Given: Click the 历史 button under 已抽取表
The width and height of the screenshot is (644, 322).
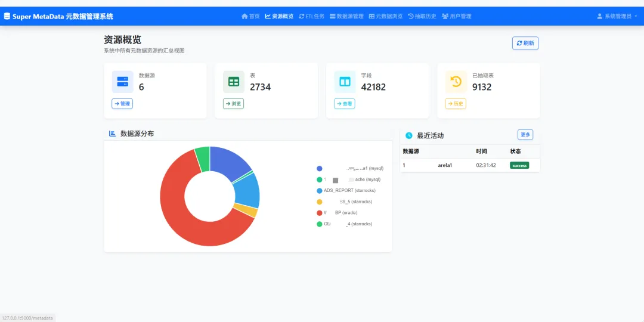Looking at the screenshot, I should click(456, 104).
